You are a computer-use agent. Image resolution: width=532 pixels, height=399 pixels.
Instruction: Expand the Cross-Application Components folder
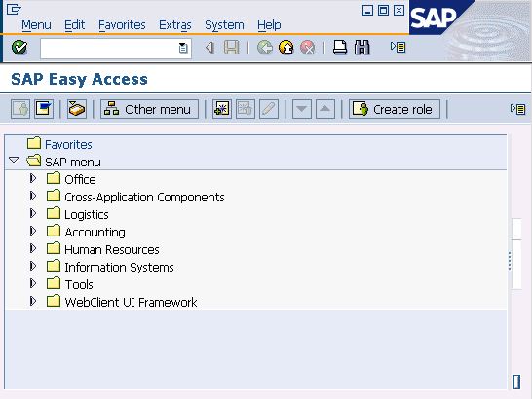[x=33, y=196]
